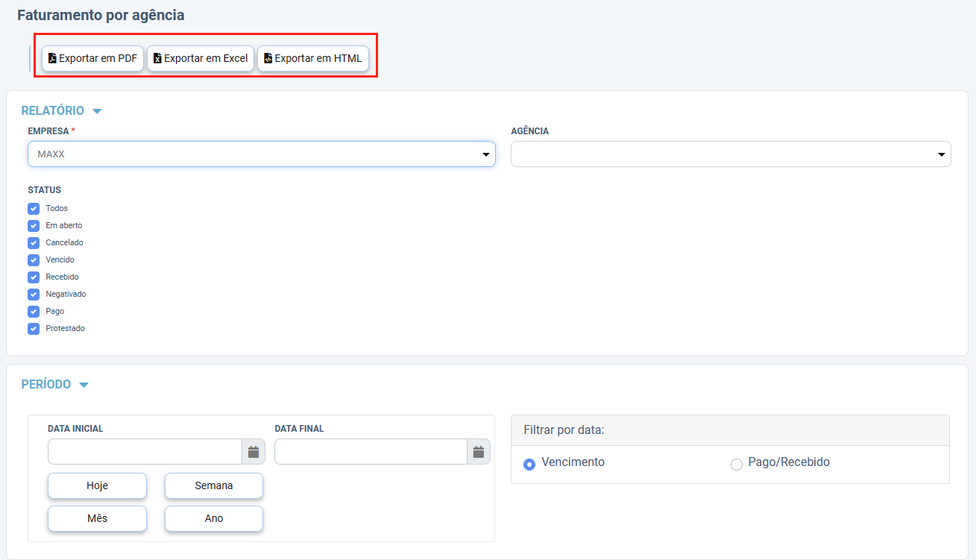Focus the Data Inicial date field
Viewport: 976px width, 560px height.
(x=145, y=452)
